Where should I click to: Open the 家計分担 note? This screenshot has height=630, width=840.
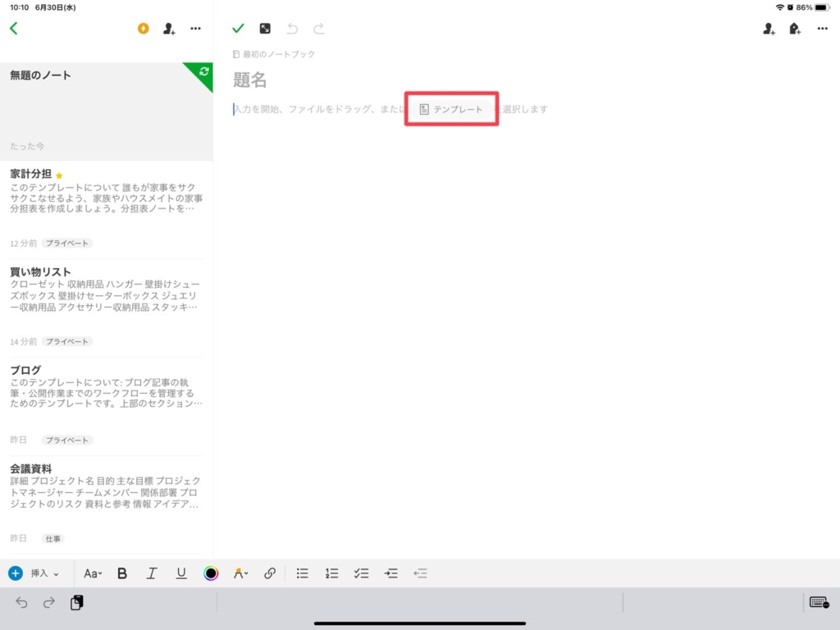pos(106,209)
